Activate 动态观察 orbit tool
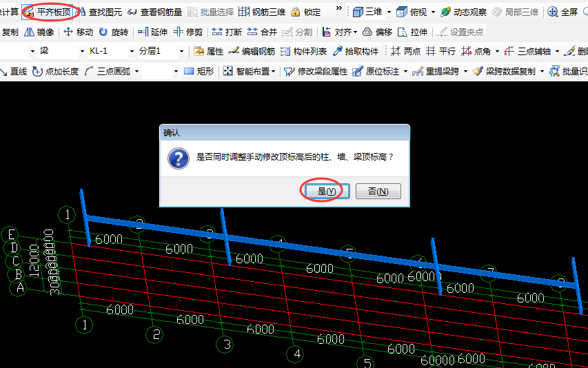Image resolution: width=588 pixels, height=368 pixels. (463, 12)
